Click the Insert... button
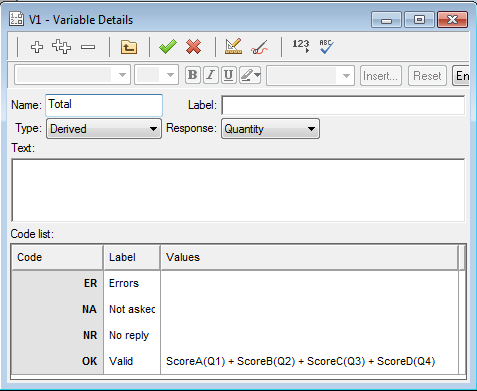This screenshot has width=477, height=391. (x=381, y=76)
